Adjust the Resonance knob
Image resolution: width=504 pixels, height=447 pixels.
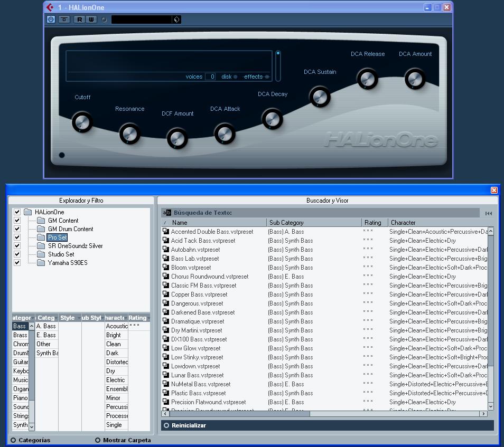[129, 134]
